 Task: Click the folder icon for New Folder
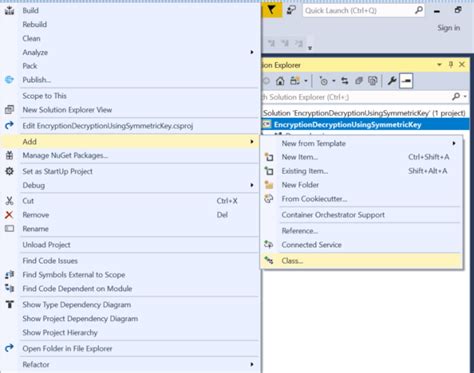tap(269, 185)
